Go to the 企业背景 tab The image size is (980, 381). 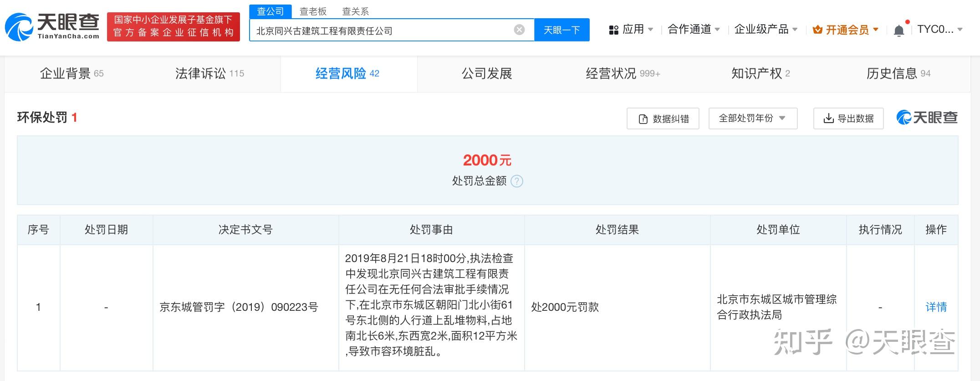[x=72, y=73]
